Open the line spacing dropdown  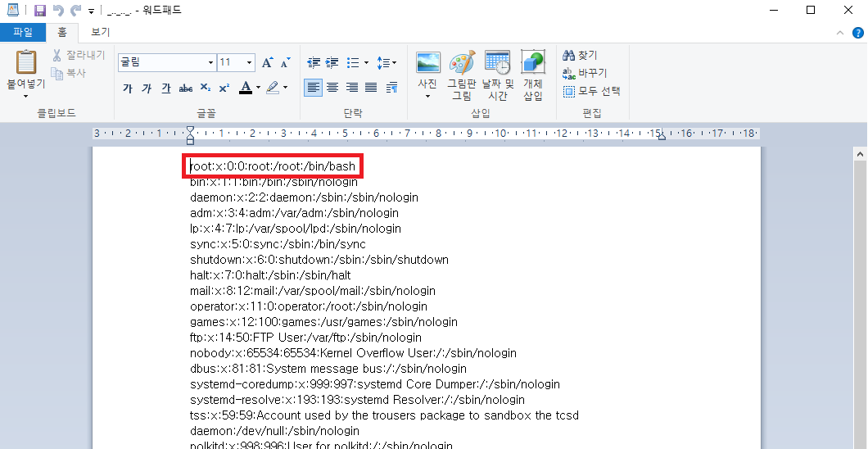coord(386,62)
